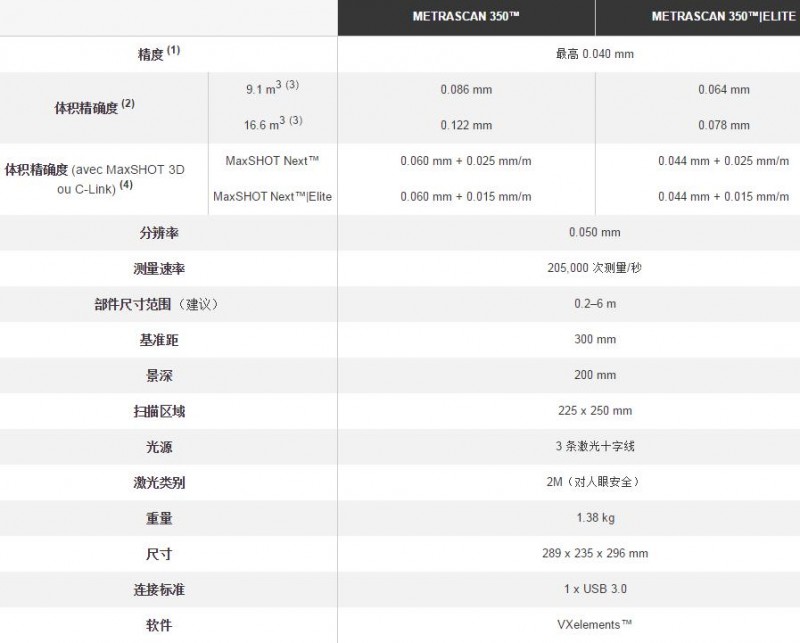The image size is (800, 643).
Task: Select 0.044 mm + 0.025 mm/m value
Action: 723,161
